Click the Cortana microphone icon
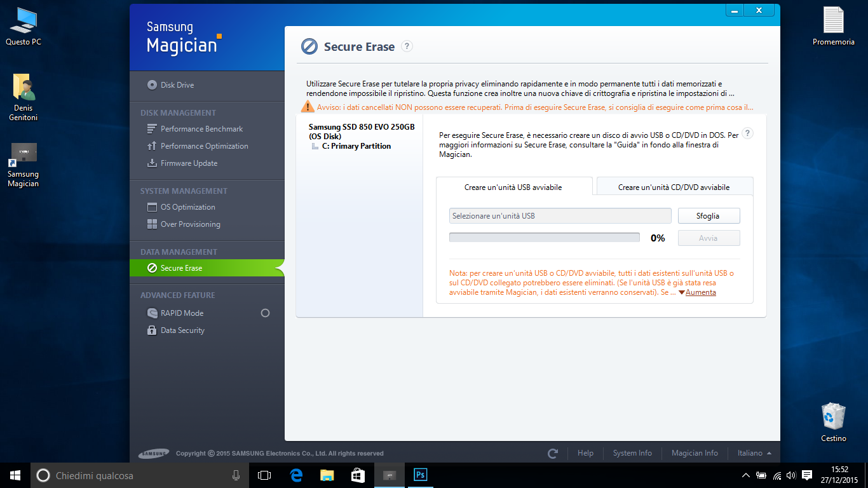Image resolution: width=868 pixels, height=488 pixels. pyautogui.click(x=236, y=475)
